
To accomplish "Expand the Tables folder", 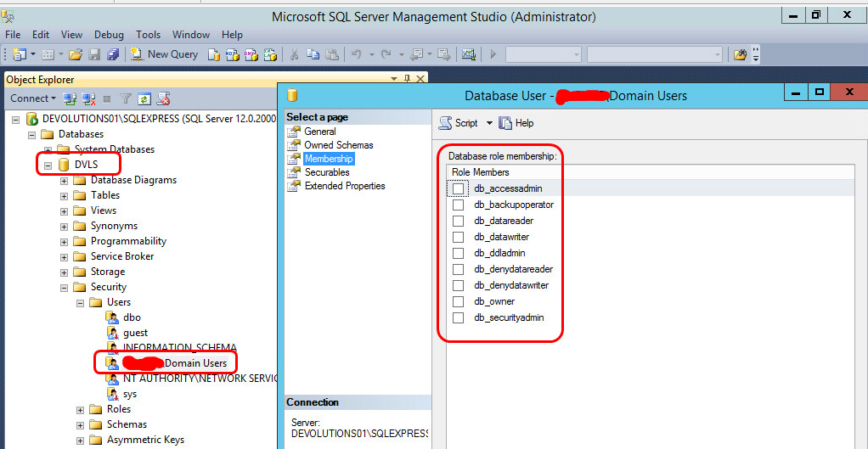I will click(65, 196).
